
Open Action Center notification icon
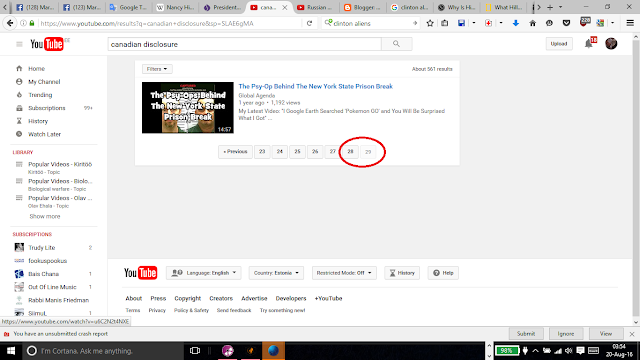[x=580, y=351]
